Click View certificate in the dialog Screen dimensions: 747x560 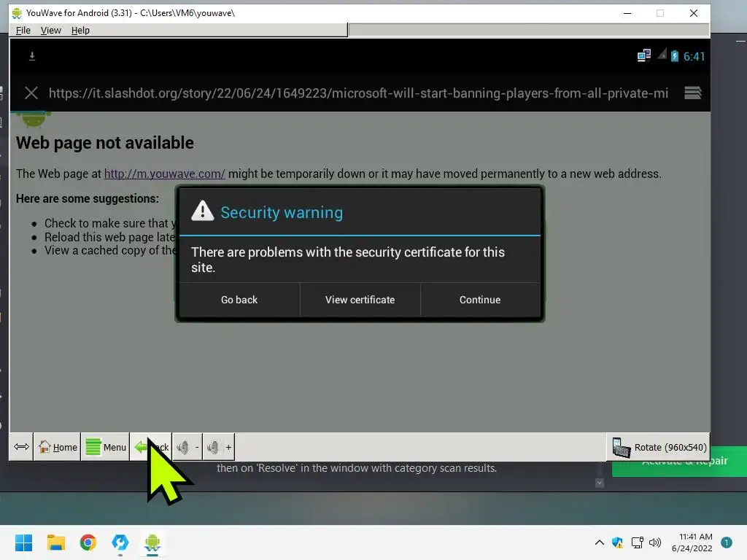(x=360, y=300)
